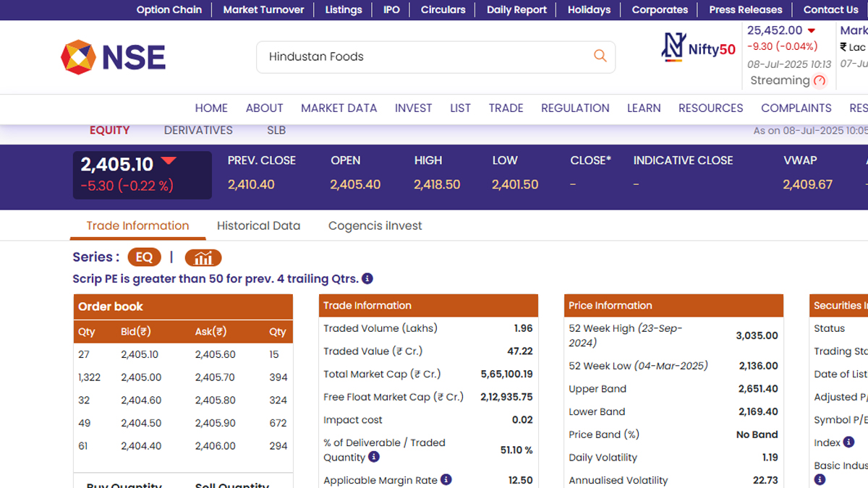Click the Streaming gauge icon
868x488 pixels.
[820, 81]
